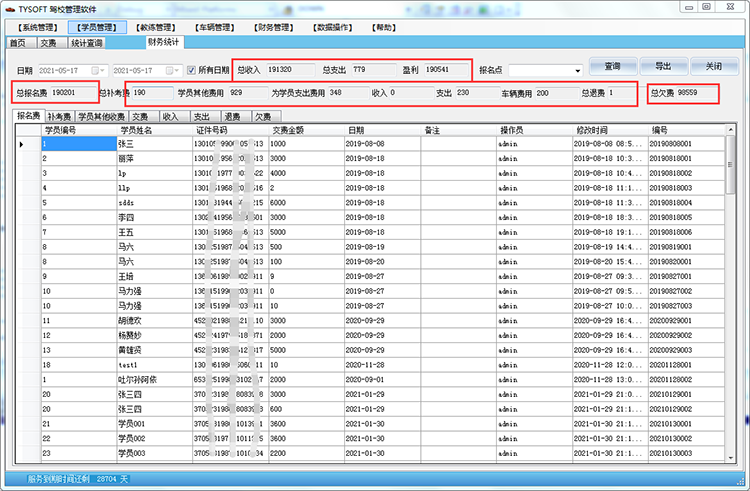The width and height of the screenshot is (750, 491).
Task: Select the 欠费 sub-tab
Action: 262,117
